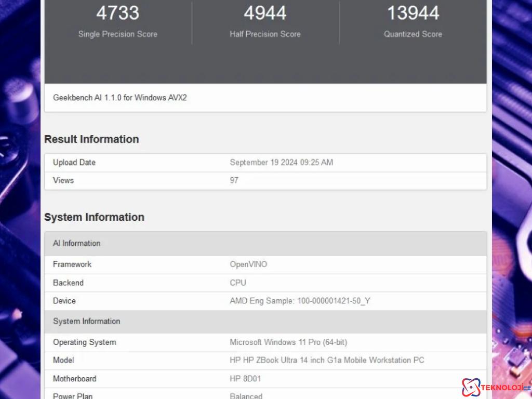Click the Balanced power plan value
Image resolution: width=532 pixels, height=399 pixels.
[246, 395]
